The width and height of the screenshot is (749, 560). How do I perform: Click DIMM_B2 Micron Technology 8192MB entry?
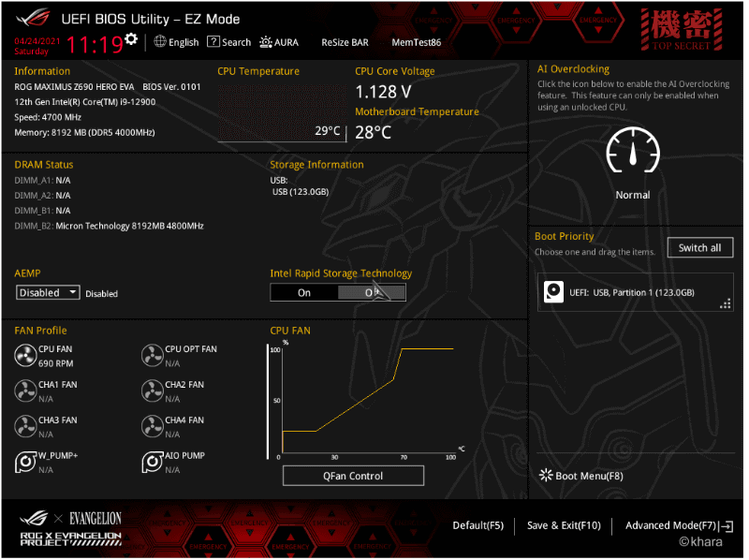pyautogui.click(x=110, y=227)
